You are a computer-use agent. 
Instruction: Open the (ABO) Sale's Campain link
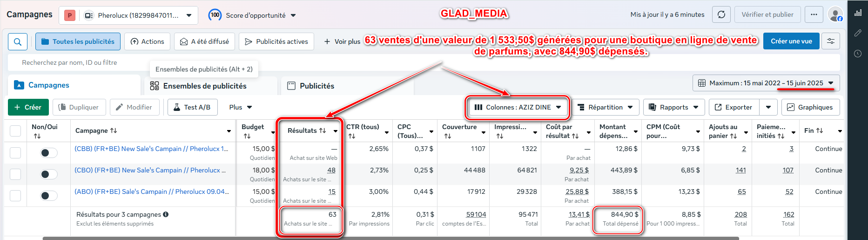pyautogui.click(x=152, y=192)
